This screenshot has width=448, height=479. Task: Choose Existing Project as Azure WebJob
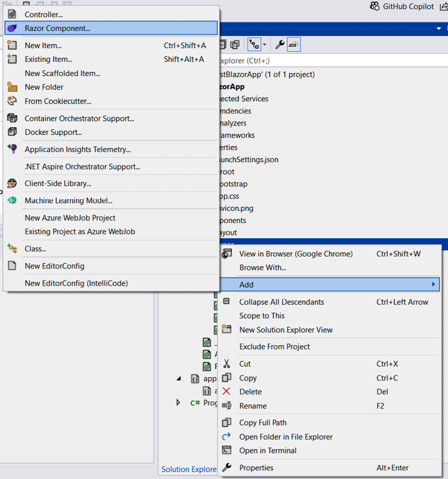(x=79, y=232)
